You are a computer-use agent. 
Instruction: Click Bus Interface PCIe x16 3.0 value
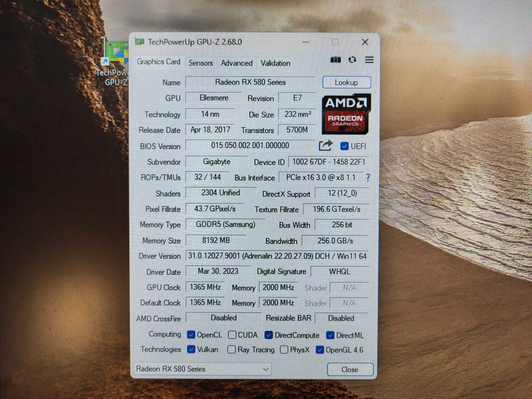320,177
